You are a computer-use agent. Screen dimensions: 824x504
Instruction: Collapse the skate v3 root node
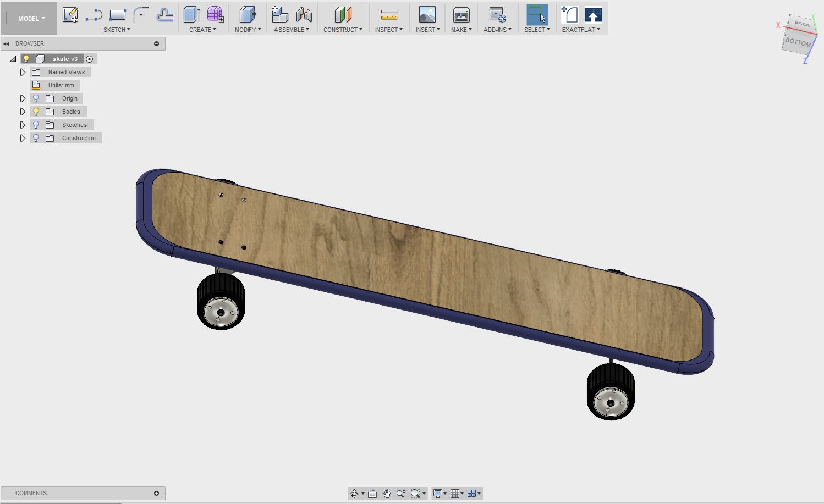click(x=13, y=59)
